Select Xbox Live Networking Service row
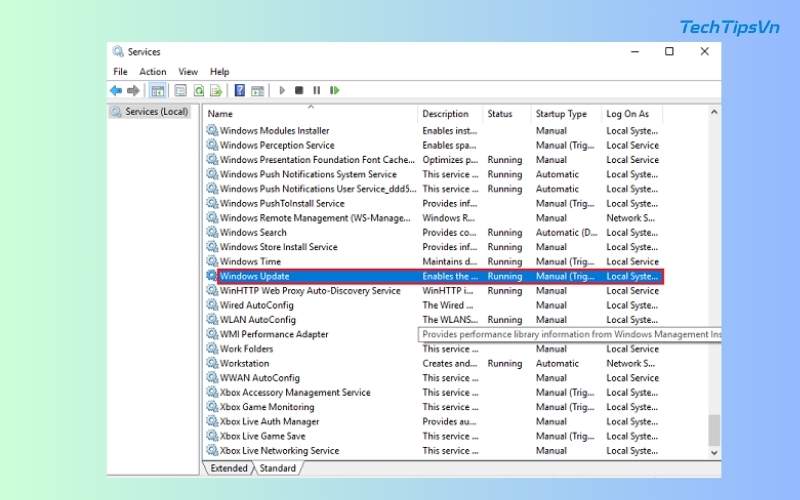The height and width of the screenshot is (500, 800). [434, 450]
